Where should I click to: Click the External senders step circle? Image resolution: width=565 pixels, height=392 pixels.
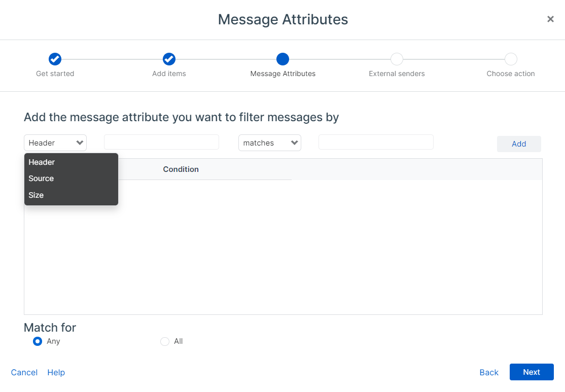coord(397,59)
